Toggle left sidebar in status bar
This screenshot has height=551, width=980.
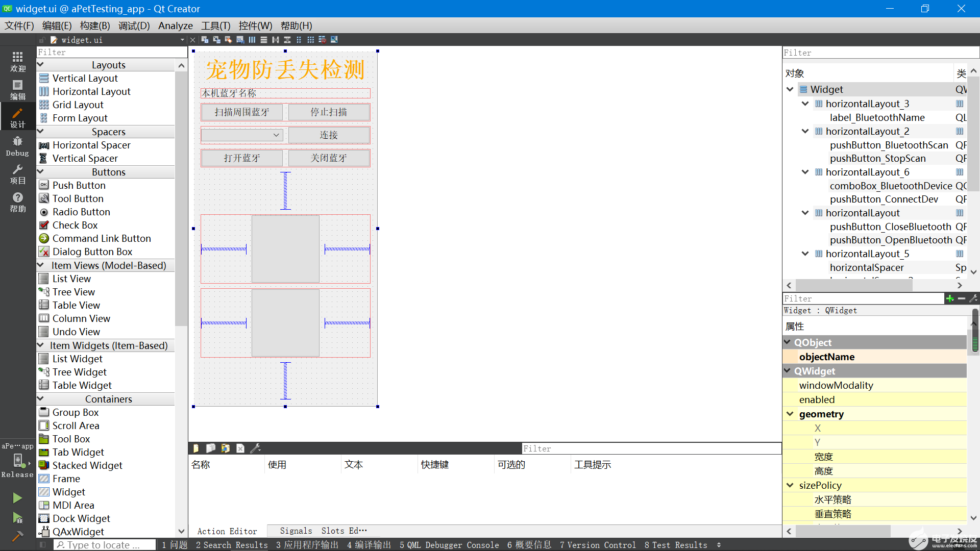coord(43,545)
